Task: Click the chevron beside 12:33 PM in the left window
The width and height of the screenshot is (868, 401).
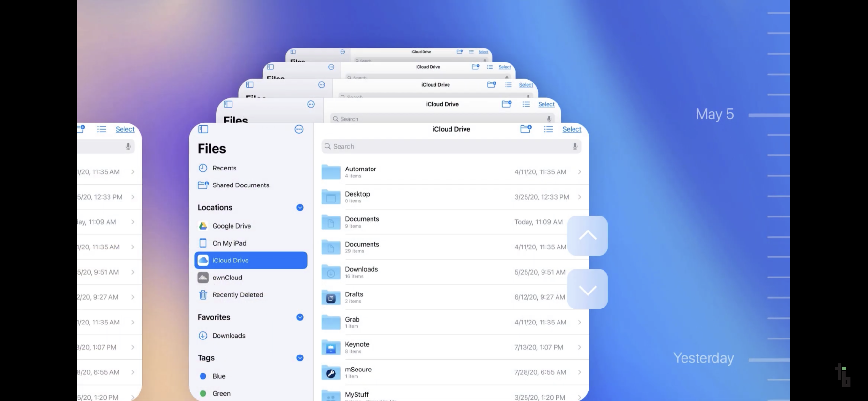Action: [x=133, y=197]
